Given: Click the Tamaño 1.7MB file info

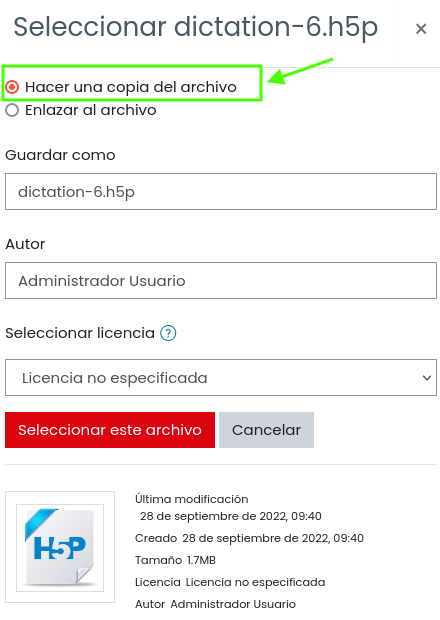Looking at the screenshot, I should tap(175, 560).
